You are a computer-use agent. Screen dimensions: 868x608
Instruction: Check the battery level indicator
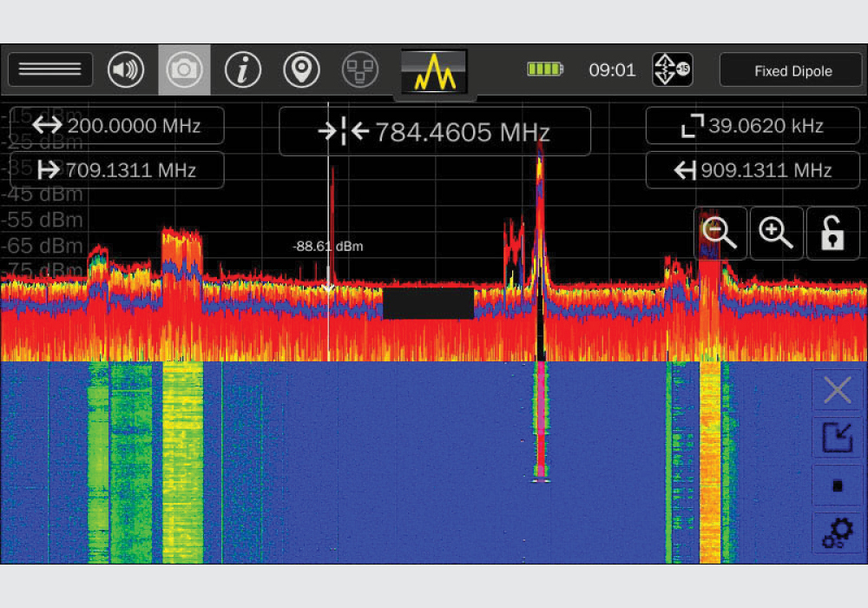[545, 69]
